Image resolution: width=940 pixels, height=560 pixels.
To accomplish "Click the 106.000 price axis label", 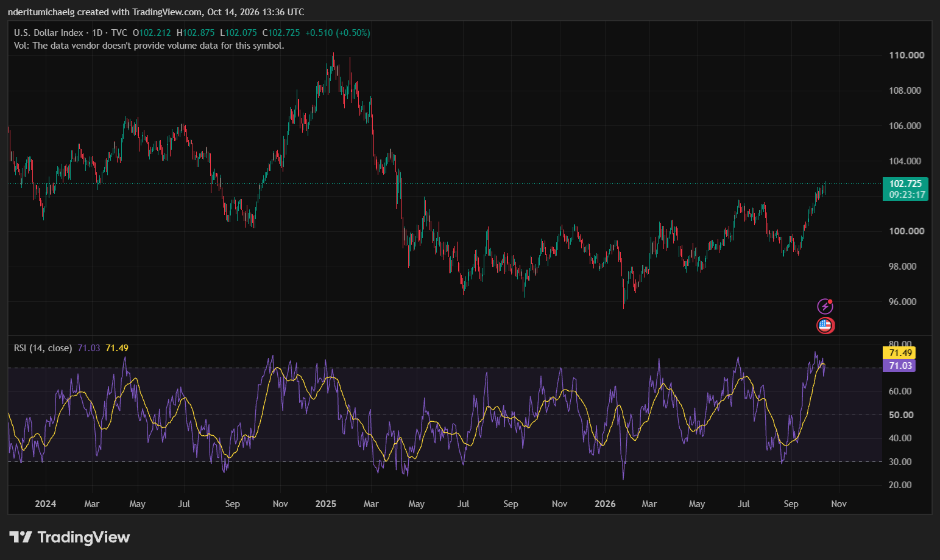I will pos(905,126).
